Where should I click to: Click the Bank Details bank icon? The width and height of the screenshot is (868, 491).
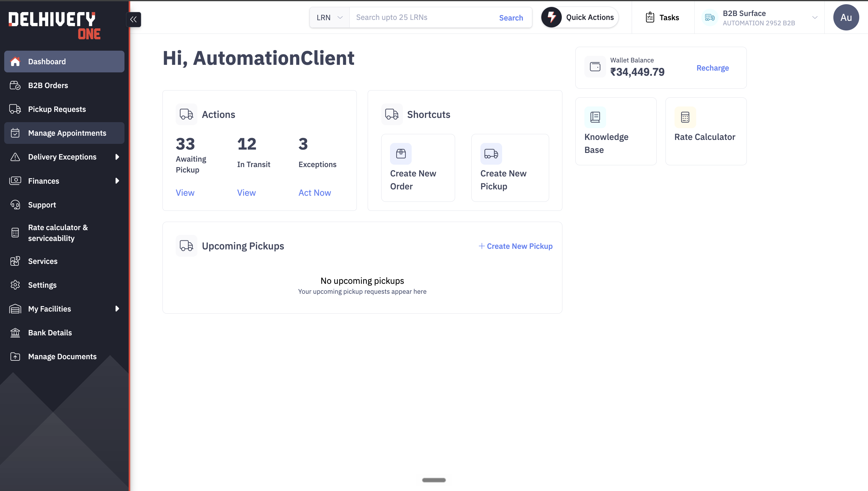[15, 332]
